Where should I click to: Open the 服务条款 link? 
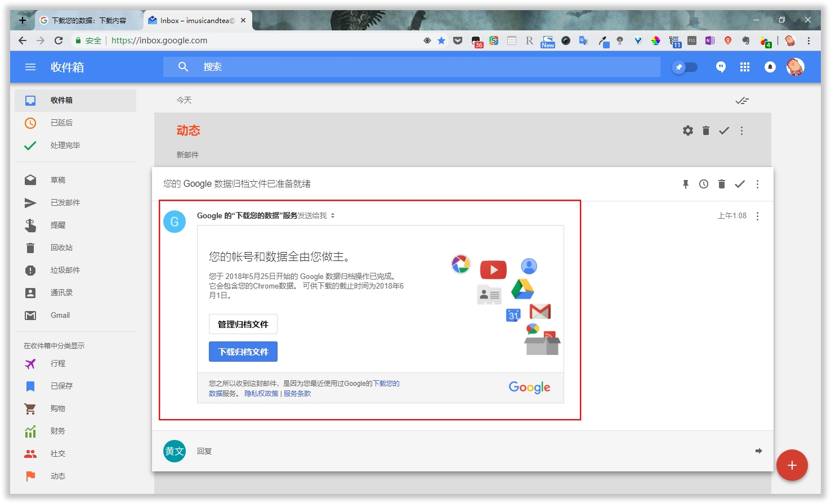[x=297, y=394]
